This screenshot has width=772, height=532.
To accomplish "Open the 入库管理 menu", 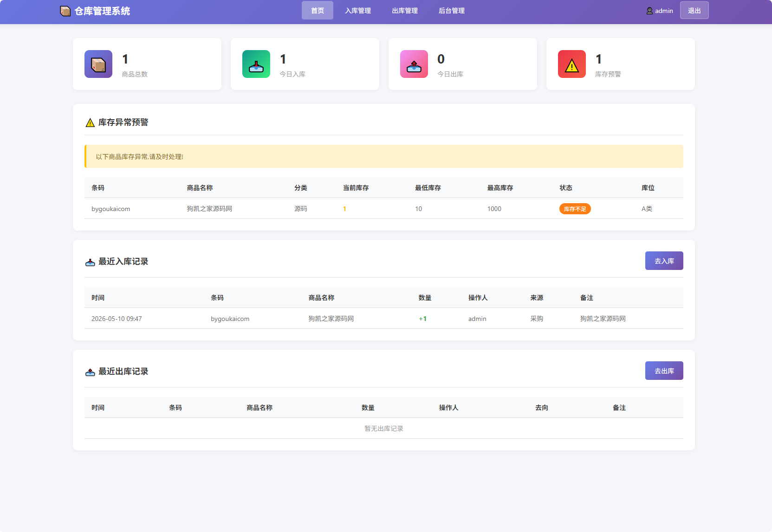I will (358, 10).
